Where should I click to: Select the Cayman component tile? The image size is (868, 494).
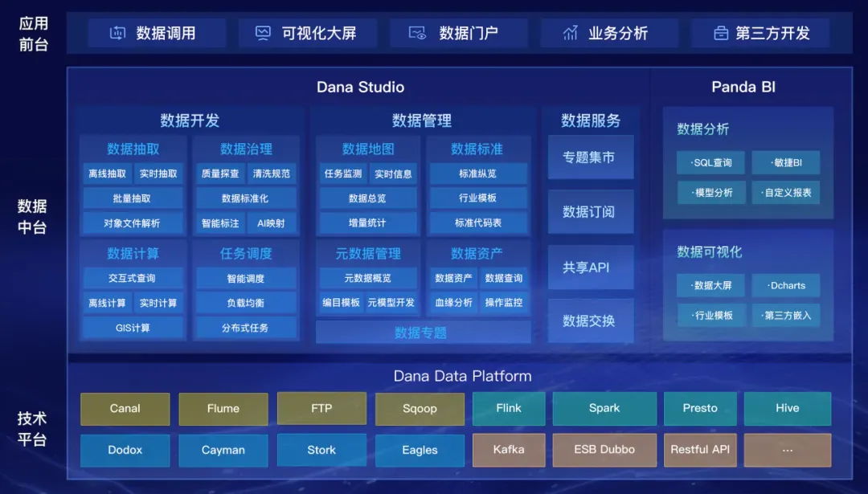pyautogui.click(x=223, y=451)
